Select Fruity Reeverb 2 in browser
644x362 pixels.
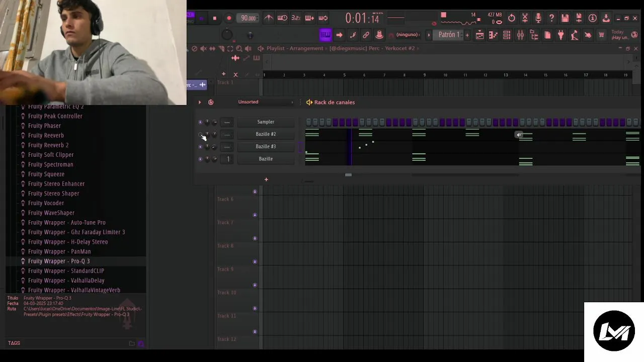48,145
